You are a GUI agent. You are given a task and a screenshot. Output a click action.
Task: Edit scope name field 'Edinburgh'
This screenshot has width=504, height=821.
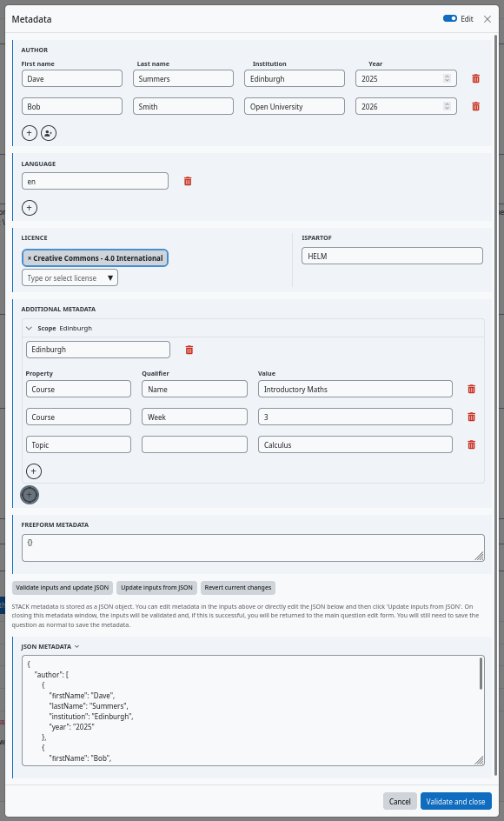[x=98, y=350]
